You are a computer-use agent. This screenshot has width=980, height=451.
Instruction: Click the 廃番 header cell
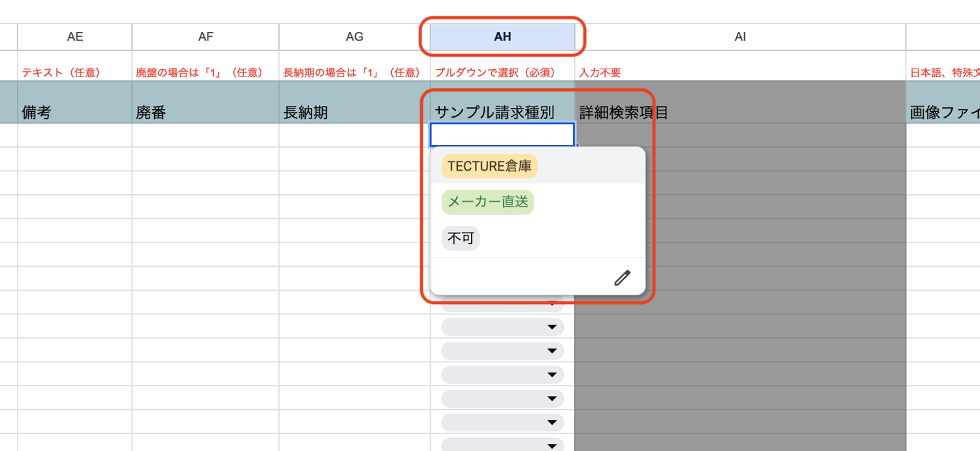coord(206,103)
